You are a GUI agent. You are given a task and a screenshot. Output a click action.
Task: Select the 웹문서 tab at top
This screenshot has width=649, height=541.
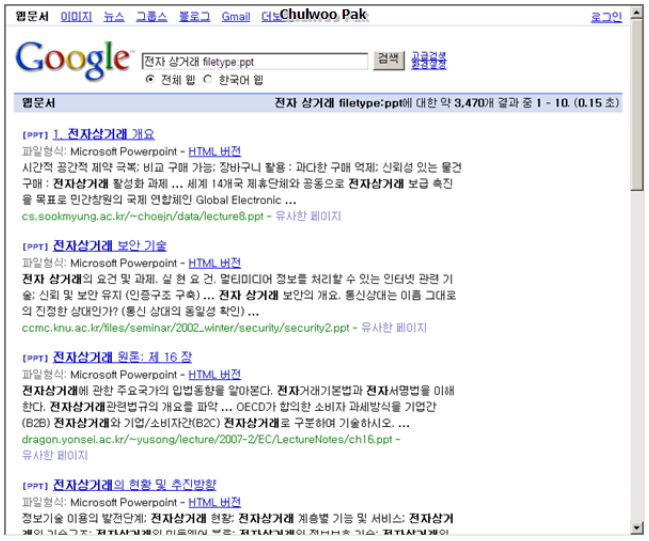coord(32,17)
